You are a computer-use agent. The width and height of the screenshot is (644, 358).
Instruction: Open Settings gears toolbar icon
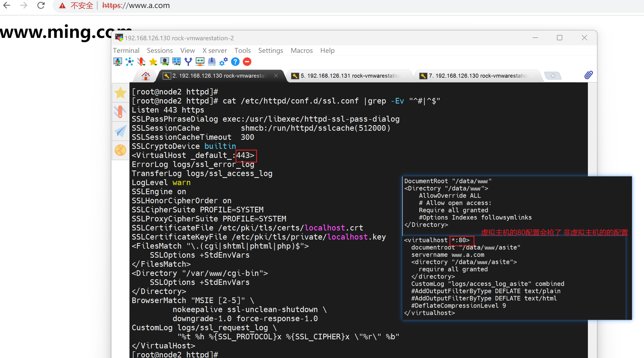(224, 62)
